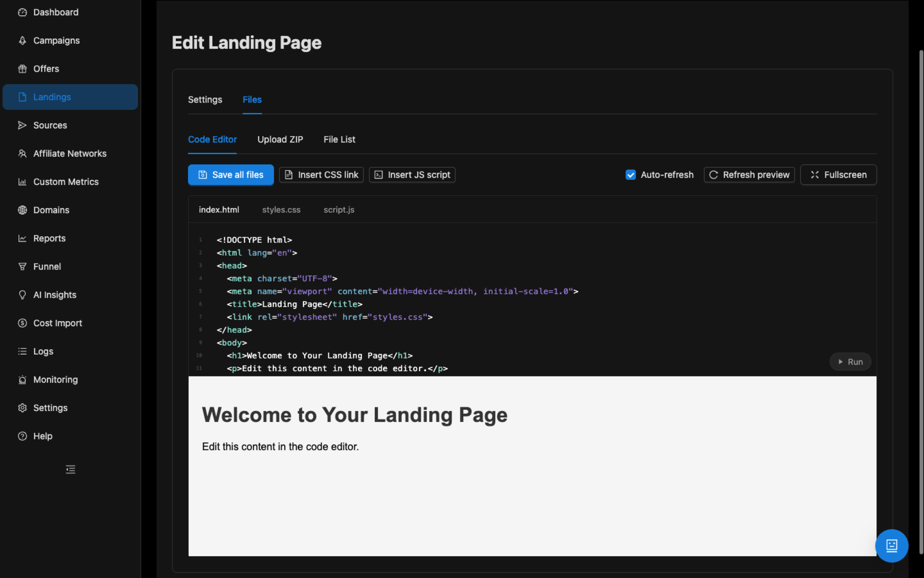Toggle the Auto-refresh checkbox

(631, 175)
